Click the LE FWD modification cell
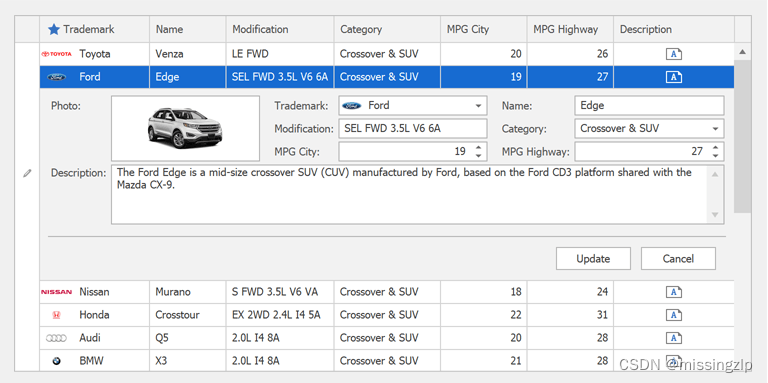The height and width of the screenshot is (383, 768). click(280, 54)
